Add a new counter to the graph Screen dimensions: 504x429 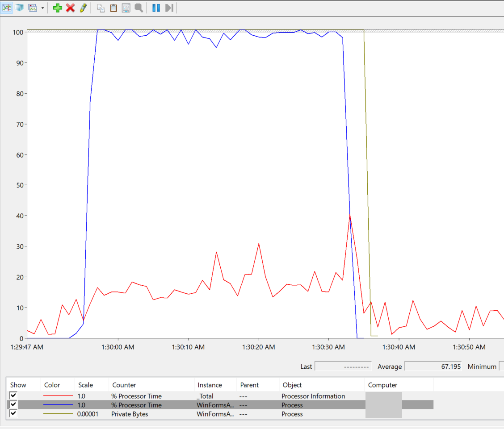[57, 8]
